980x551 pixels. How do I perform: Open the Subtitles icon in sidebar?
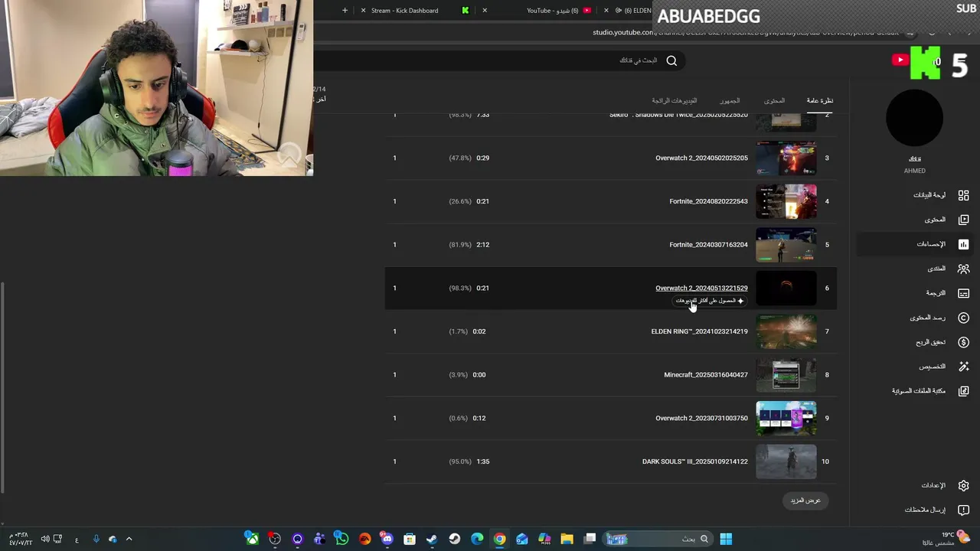coord(963,293)
